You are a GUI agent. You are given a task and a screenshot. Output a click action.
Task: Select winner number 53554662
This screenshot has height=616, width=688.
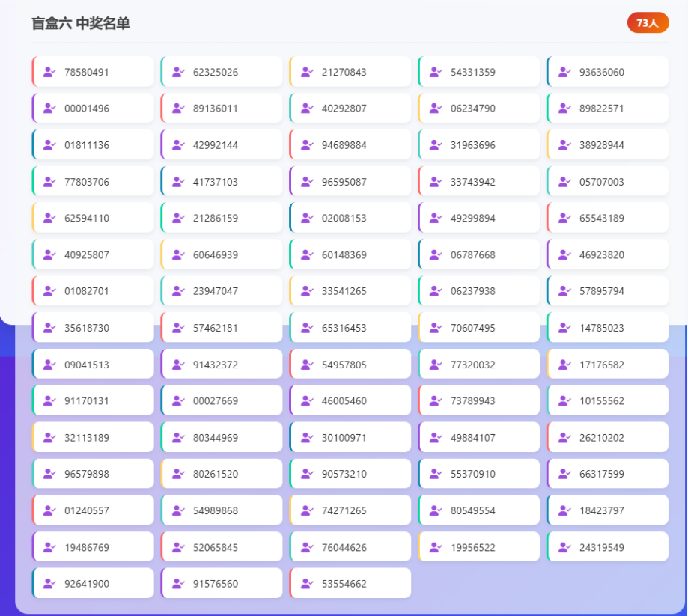(x=350, y=584)
